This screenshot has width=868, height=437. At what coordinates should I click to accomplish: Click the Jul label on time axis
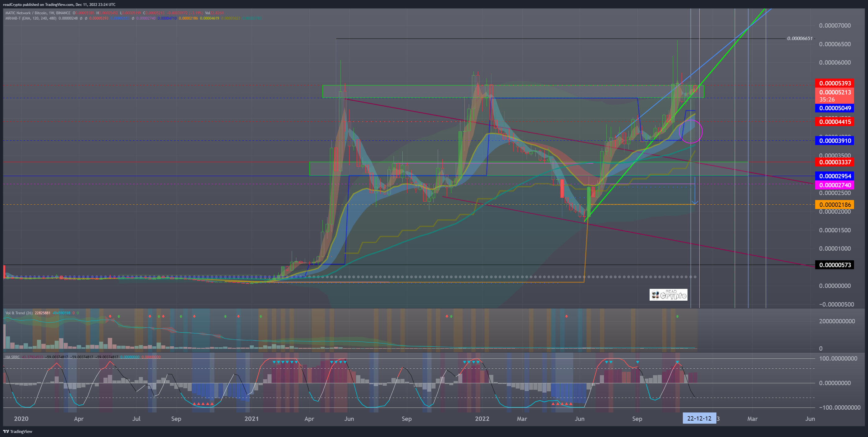(x=136, y=418)
